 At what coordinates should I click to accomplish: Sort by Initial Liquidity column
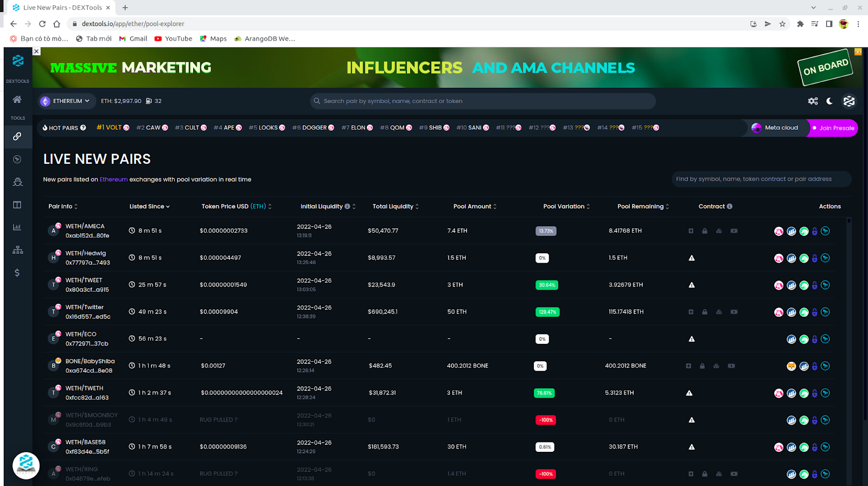328,206
